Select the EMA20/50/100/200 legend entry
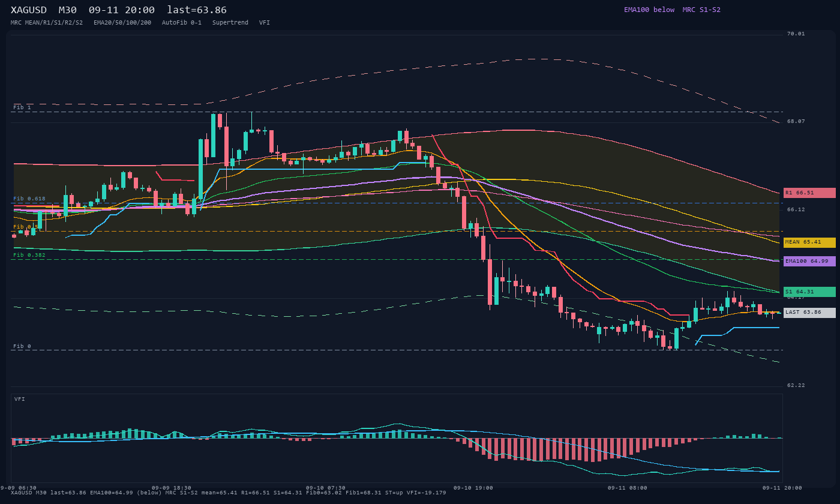Screen dimensions: 840x504 (x=122, y=22)
